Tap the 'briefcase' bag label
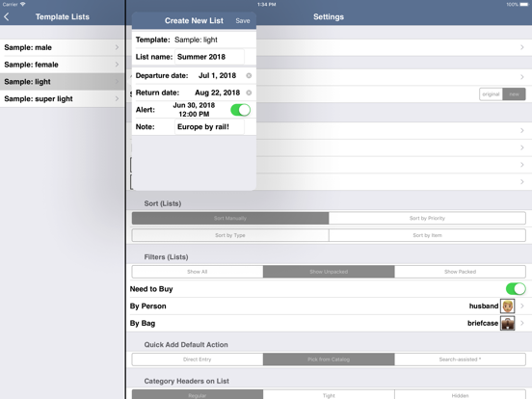 coord(483,323)
